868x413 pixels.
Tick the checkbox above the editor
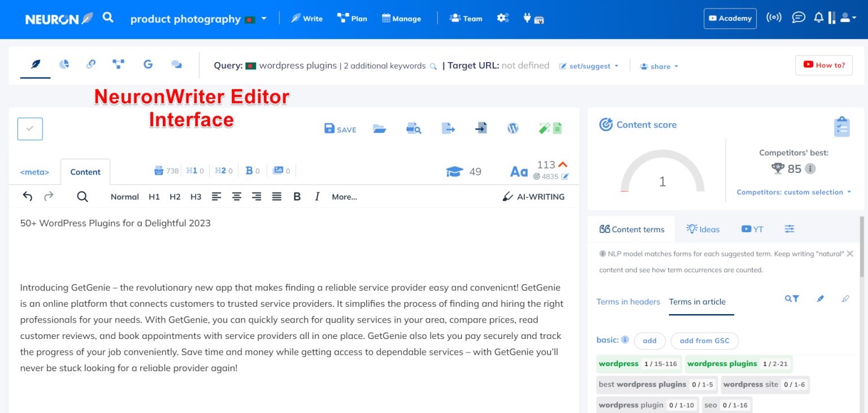click(x=29, y=128)
